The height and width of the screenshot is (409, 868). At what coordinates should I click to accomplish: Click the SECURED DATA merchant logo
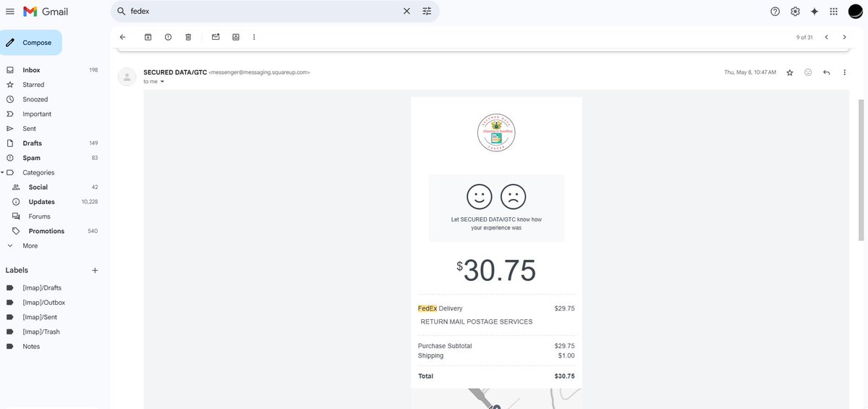(x=496, y=132)
